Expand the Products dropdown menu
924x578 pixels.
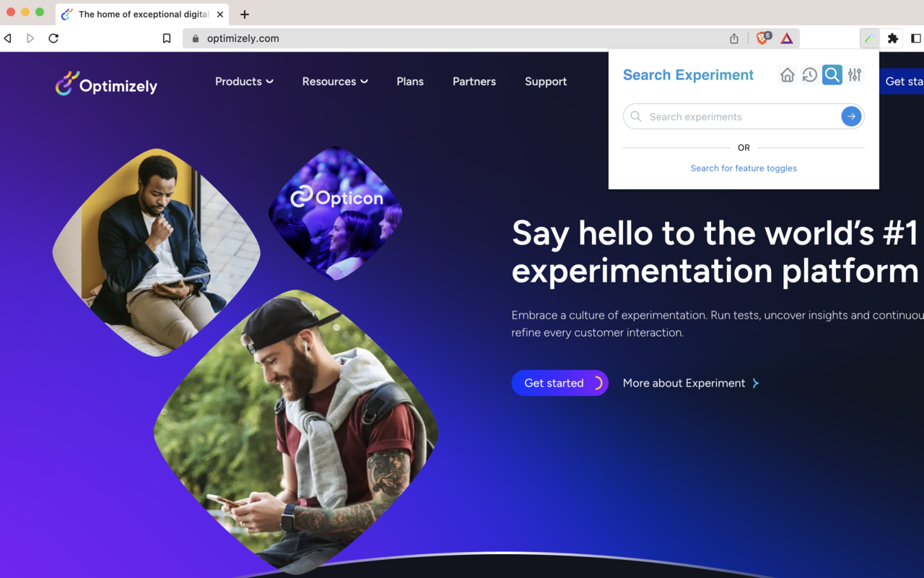244,82
